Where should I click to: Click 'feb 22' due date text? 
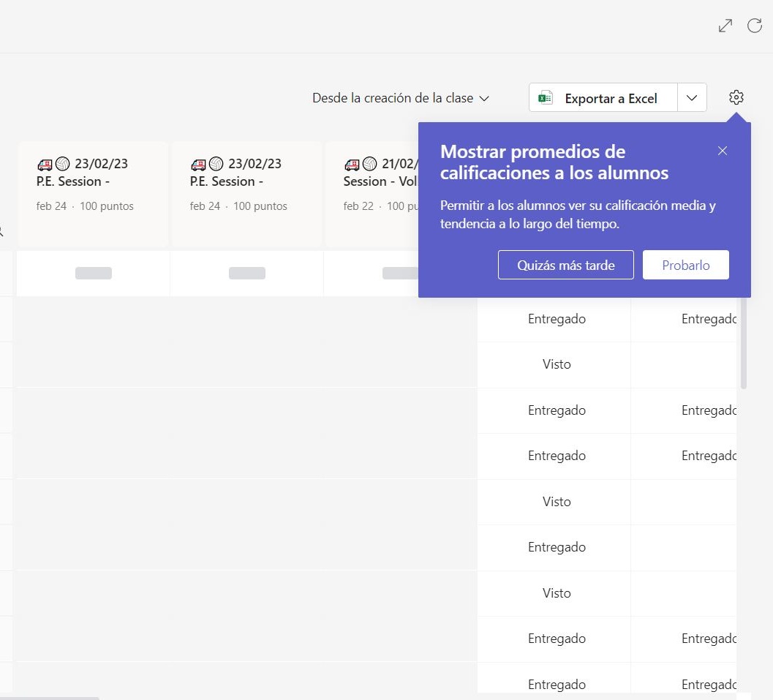click(x=358, y=206)
